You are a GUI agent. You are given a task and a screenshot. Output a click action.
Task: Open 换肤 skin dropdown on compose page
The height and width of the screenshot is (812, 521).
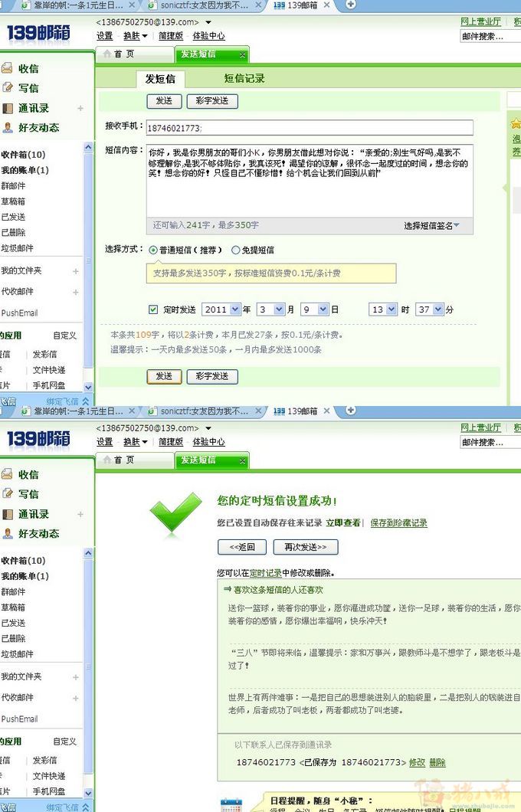pos(135,36)
